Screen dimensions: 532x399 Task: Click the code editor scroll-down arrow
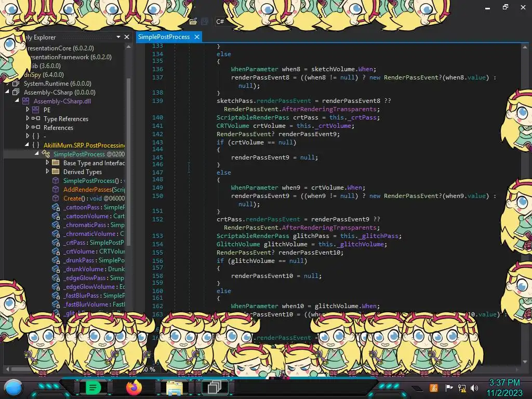point(525,362)
